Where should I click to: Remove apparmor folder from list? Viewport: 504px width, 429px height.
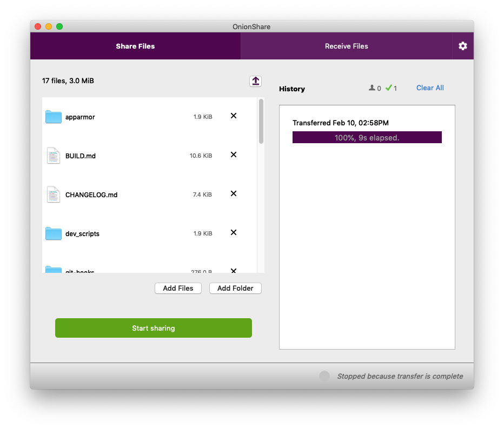(234, 116)
